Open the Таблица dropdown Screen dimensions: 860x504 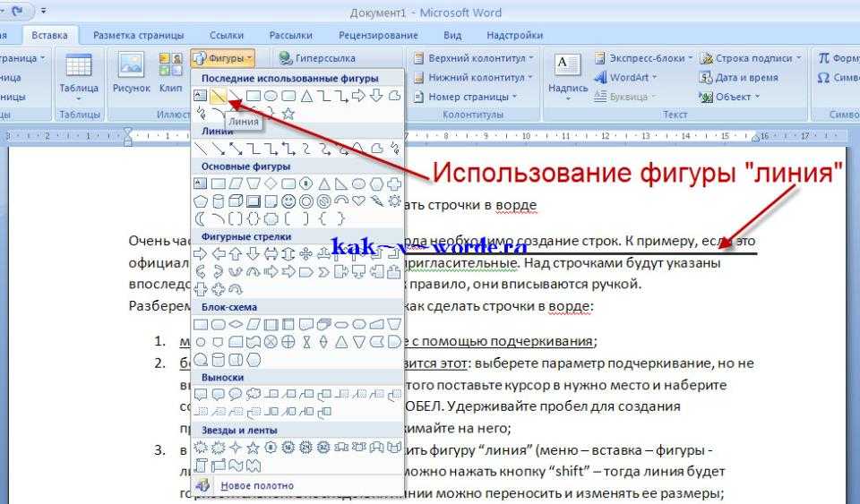click(79, 77)
